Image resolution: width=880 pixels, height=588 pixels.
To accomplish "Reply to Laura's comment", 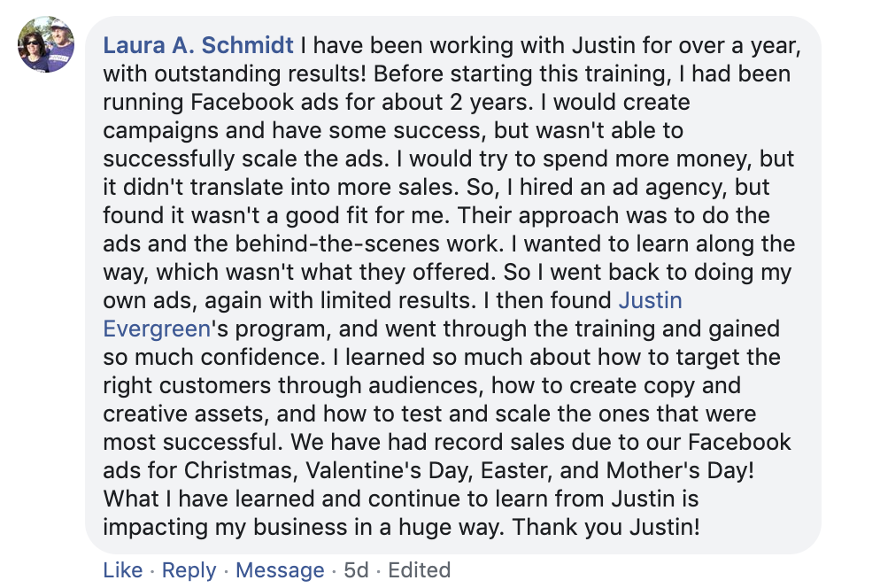I will click(x=189, y=570).
